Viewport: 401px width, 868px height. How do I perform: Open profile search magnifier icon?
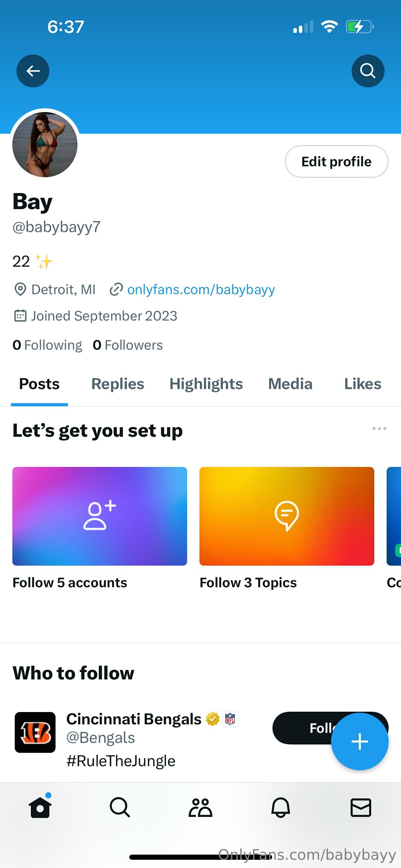click(368, 71)
